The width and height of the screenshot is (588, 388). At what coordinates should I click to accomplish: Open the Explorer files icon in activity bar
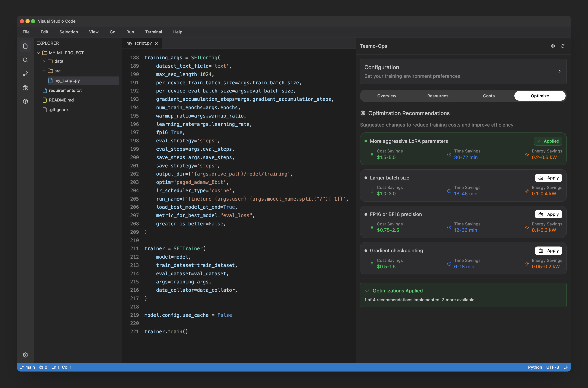(25, 46)
